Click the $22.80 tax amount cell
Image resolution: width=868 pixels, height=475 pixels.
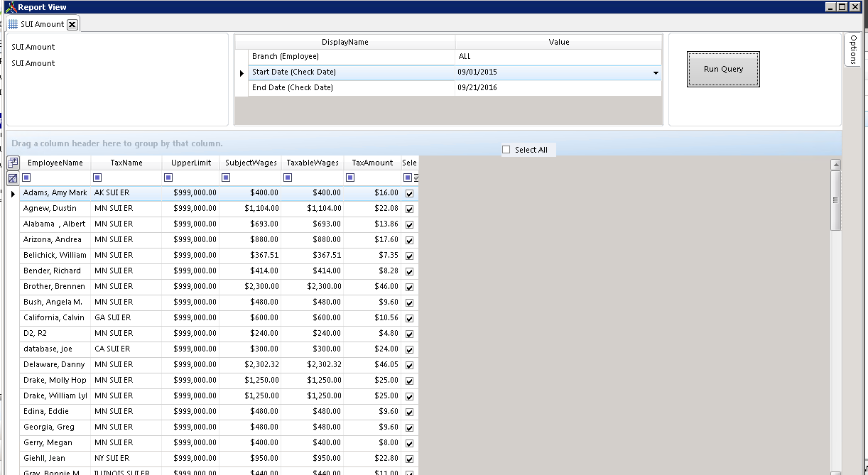pos(372,459)
